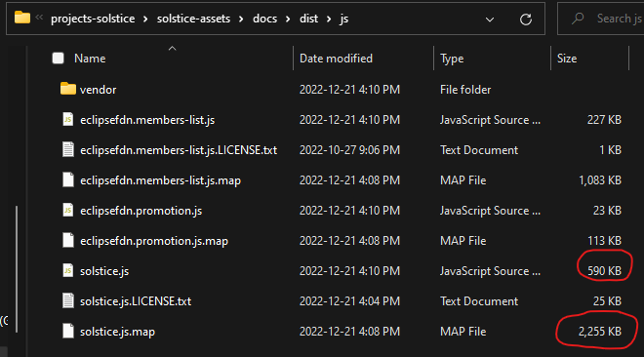Select file eclipsefdn.members-list.js
Viewport: 644px width, 357px height.
pos(147,120)
